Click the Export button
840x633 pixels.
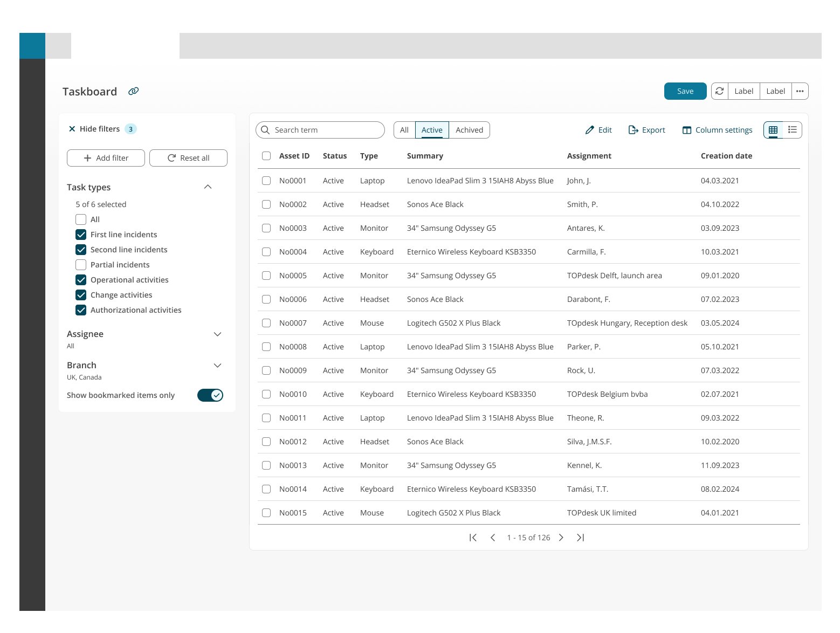647,130
